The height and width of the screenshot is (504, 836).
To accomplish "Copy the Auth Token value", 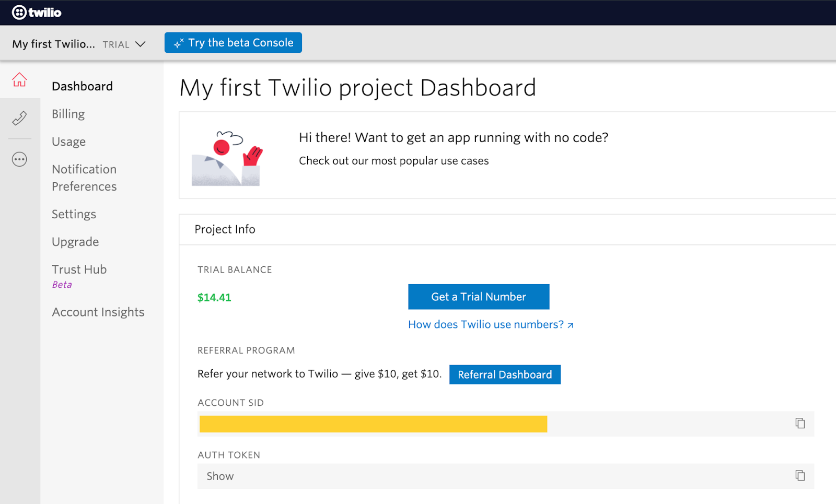I will 800,475.
